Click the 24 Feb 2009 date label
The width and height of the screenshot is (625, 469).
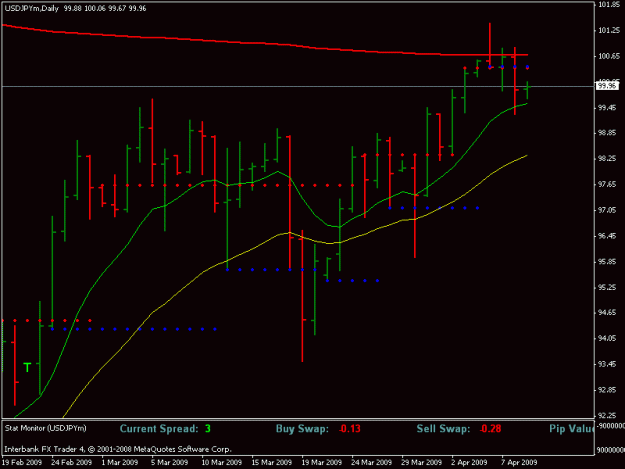[72, 462]
